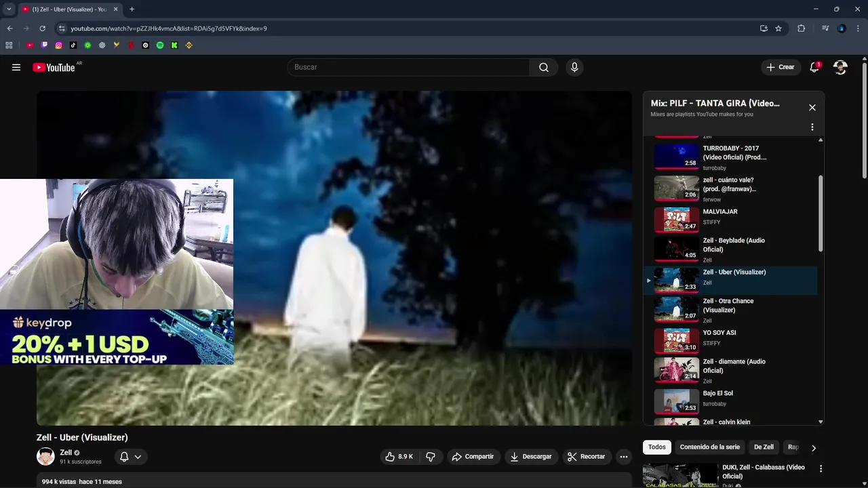Click the Buscar search field
The image size is (868, 488).
point(409,67)
